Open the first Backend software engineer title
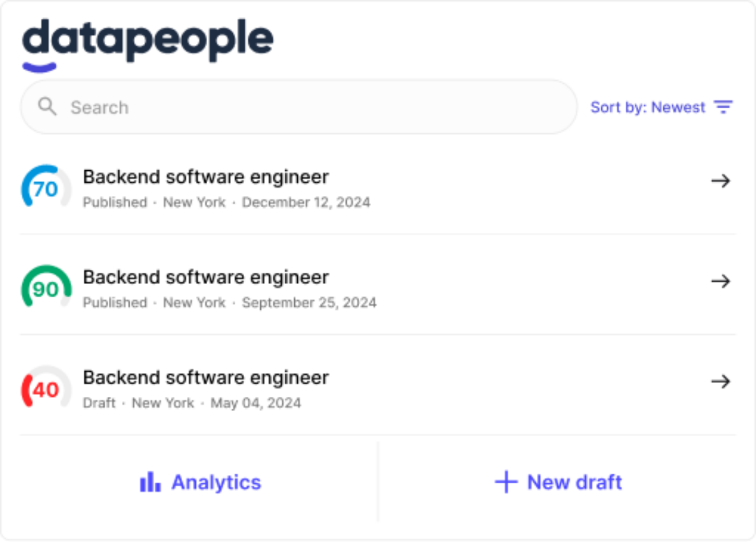 pos(206,177)
